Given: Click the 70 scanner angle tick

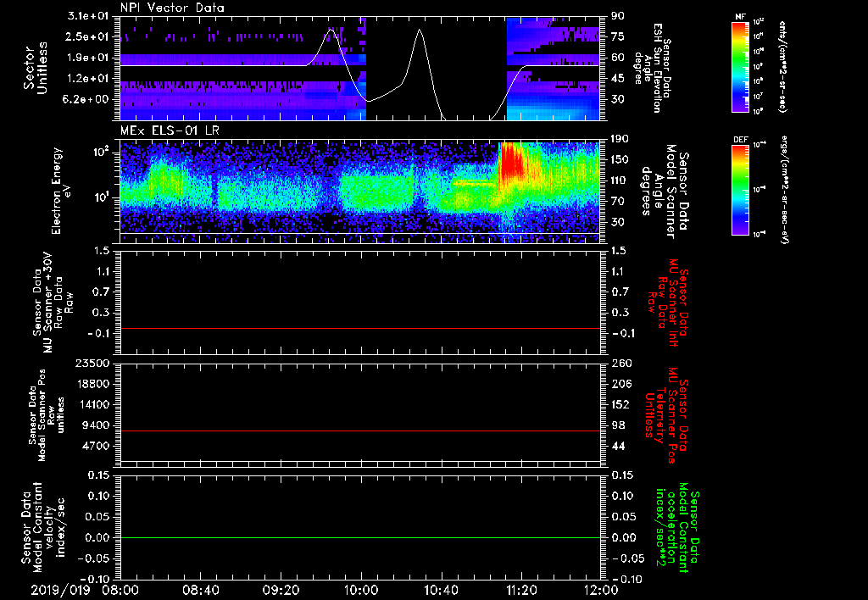Looking at the screenshot, I should (618, 201).
